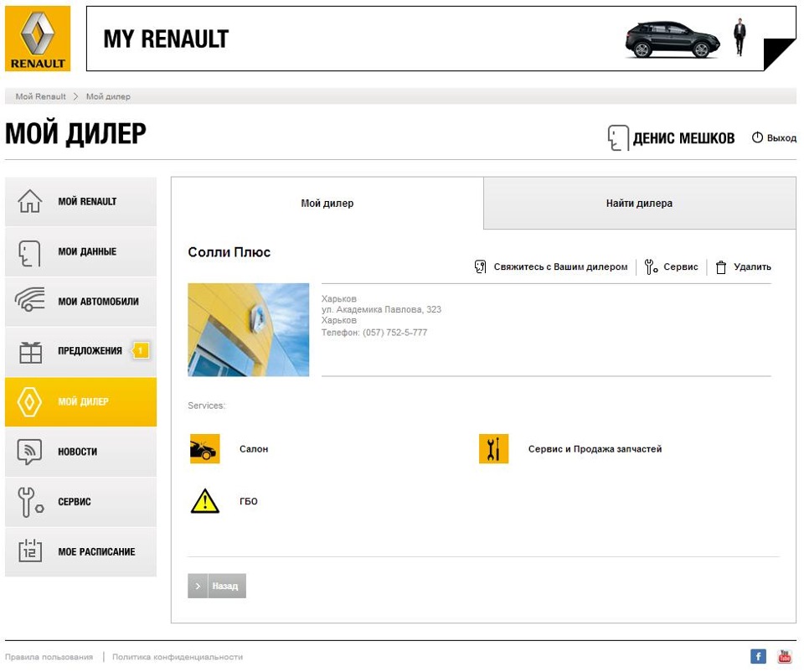Open МОЙ RENAULT sidebar menu item

[x=81, y=202]
